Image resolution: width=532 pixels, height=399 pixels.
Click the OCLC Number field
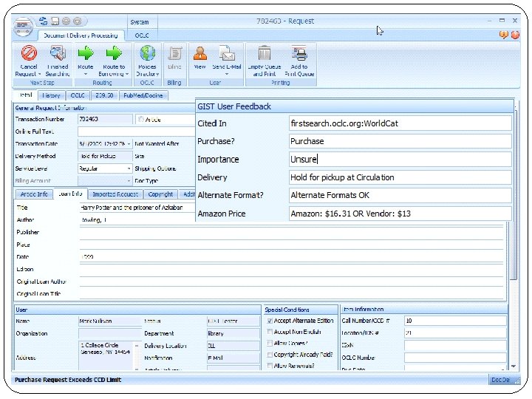tap(455, 358)
